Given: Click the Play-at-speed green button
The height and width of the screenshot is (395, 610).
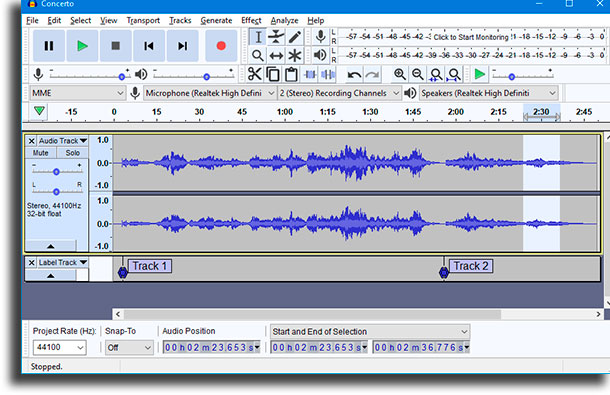Looking at the screenshot, I should pos(480,74).
